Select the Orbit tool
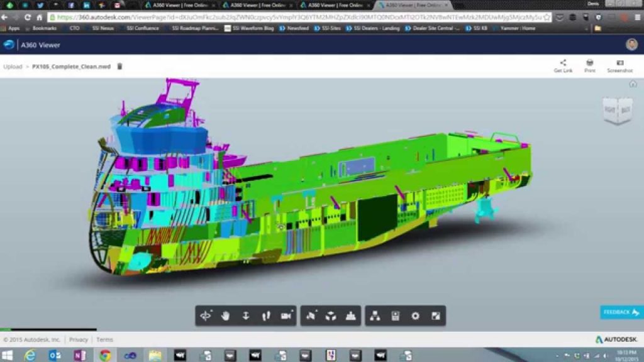This screenshot has height=362, width=644. (206, 316)
